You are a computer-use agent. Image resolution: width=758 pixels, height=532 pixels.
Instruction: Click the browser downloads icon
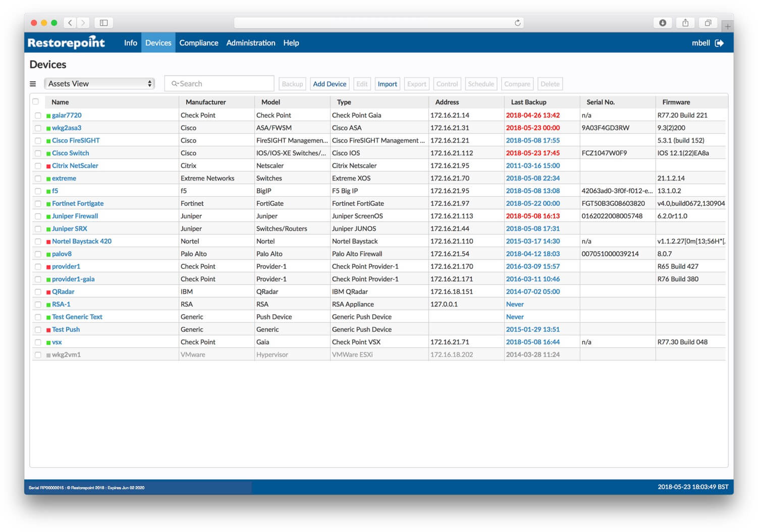(x=662, y=23)
